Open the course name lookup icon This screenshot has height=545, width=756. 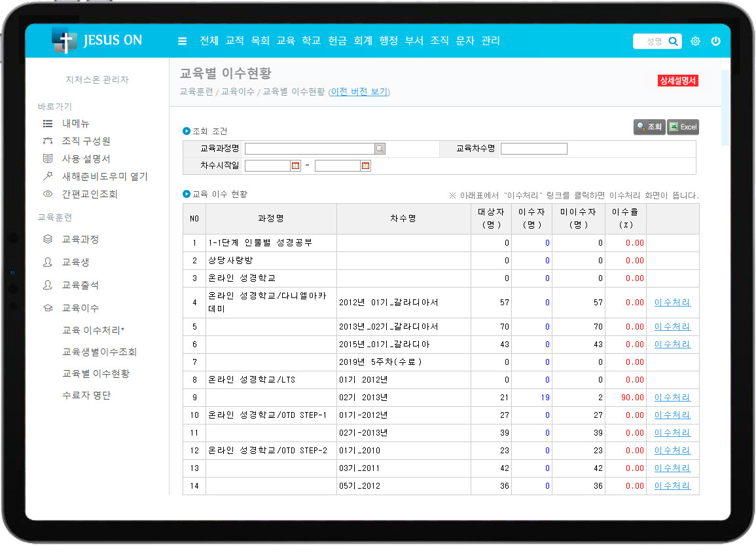click(x=380, y=149)
